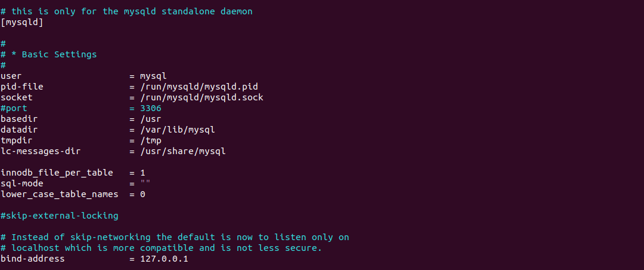Click the bind-address value 127.0.0.1

pos(164,259)
